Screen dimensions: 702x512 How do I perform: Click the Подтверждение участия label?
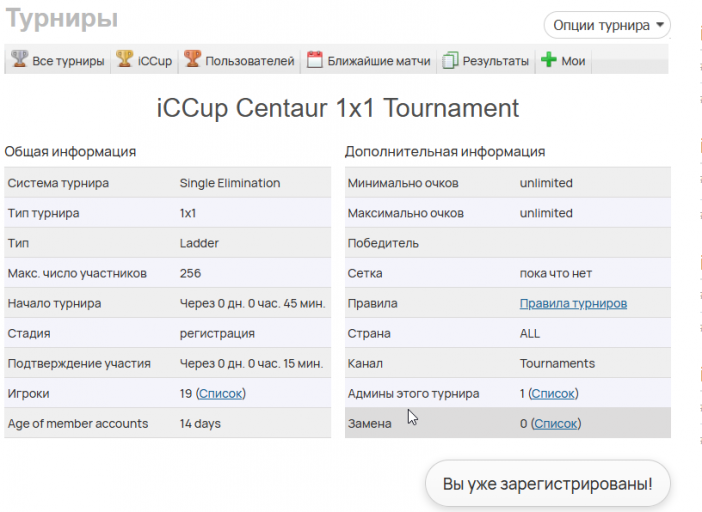[x=79, y=363]
